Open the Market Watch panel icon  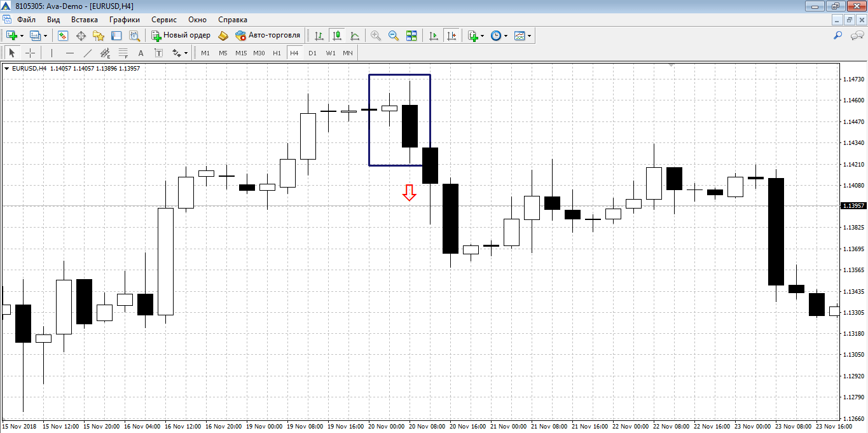(x=62, y=36)
